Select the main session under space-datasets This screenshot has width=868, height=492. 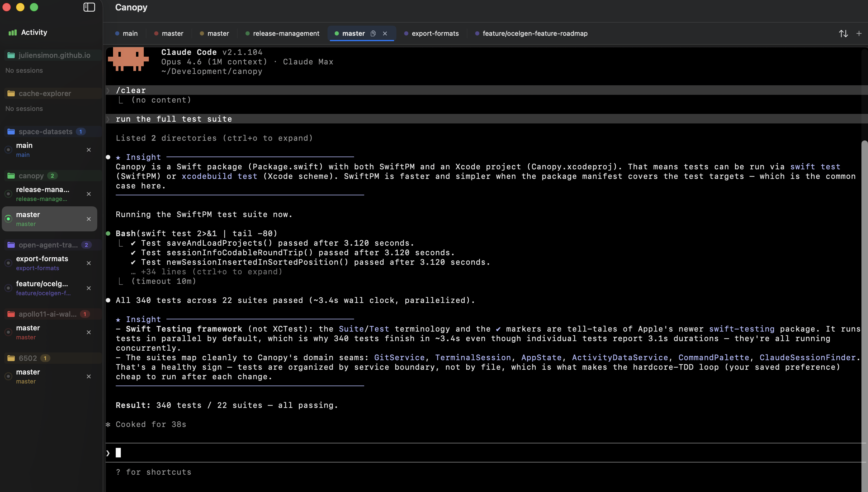pyautogui.click(x=49, y=150)
